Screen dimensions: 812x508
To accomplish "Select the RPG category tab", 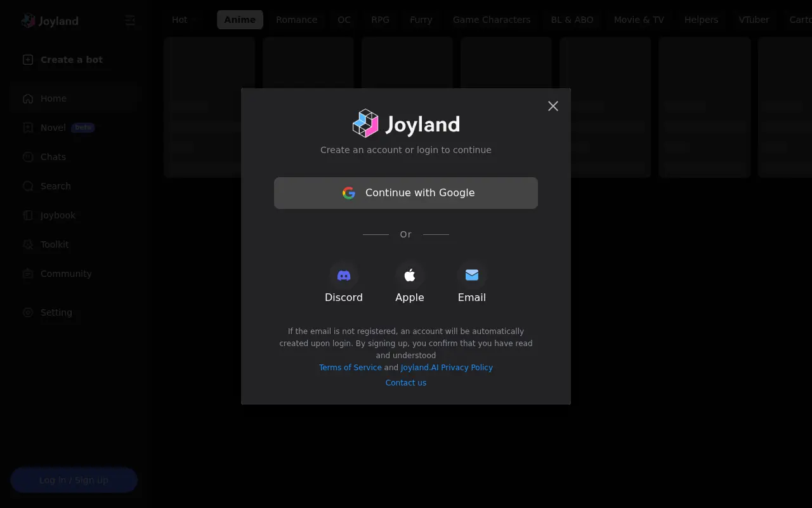I will [x=380, y=20].
